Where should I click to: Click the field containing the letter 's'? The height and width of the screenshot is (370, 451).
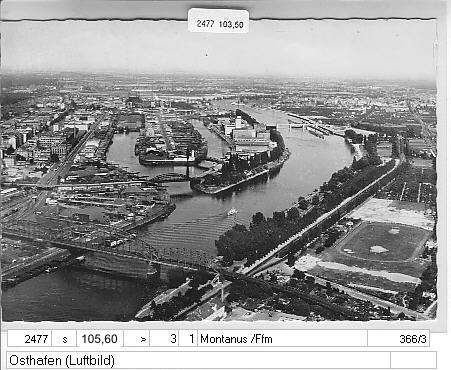(64, 339)
